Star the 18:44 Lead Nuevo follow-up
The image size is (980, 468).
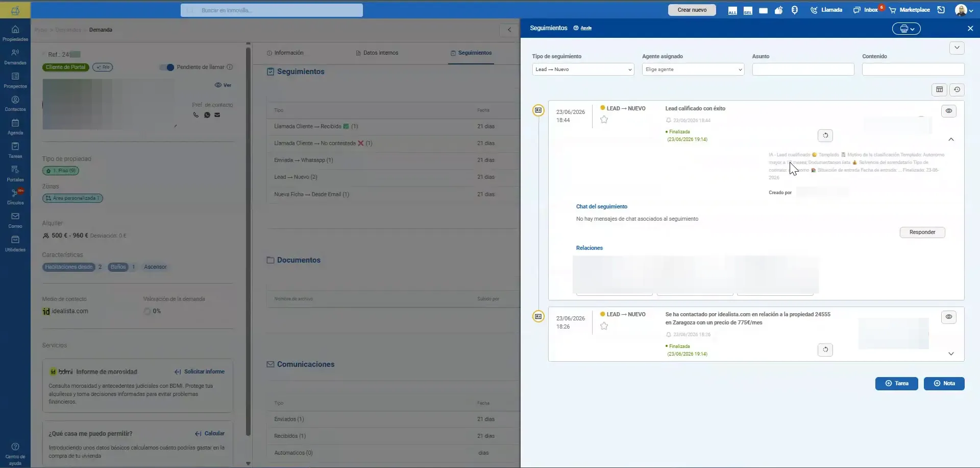[x=604, y=120]
